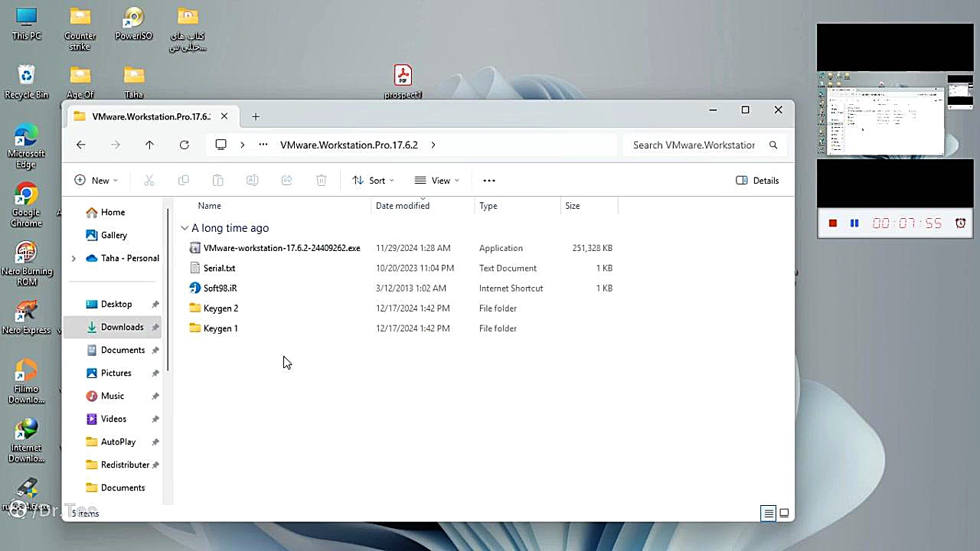Expand chevron after VMware.Workstation.Pro.17.6.2 breadcrumb
This screenshot has height=551, width=980.
(433, 145)
